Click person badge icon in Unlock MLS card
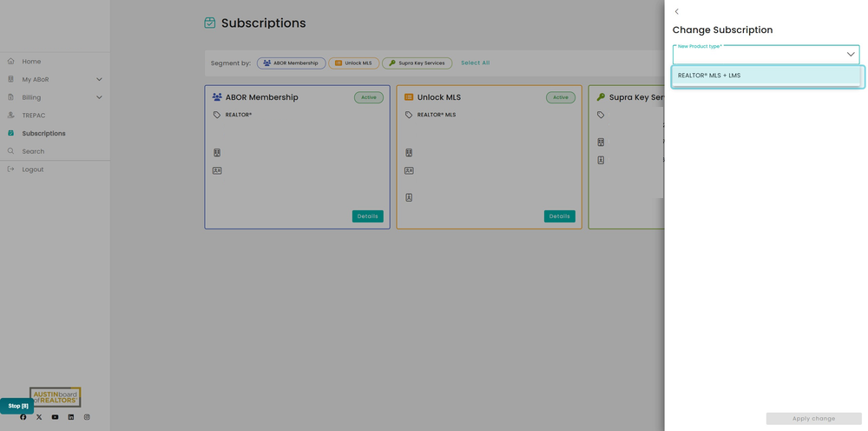Viewport: 868px width, 431px height. click(x=409, y=197)
